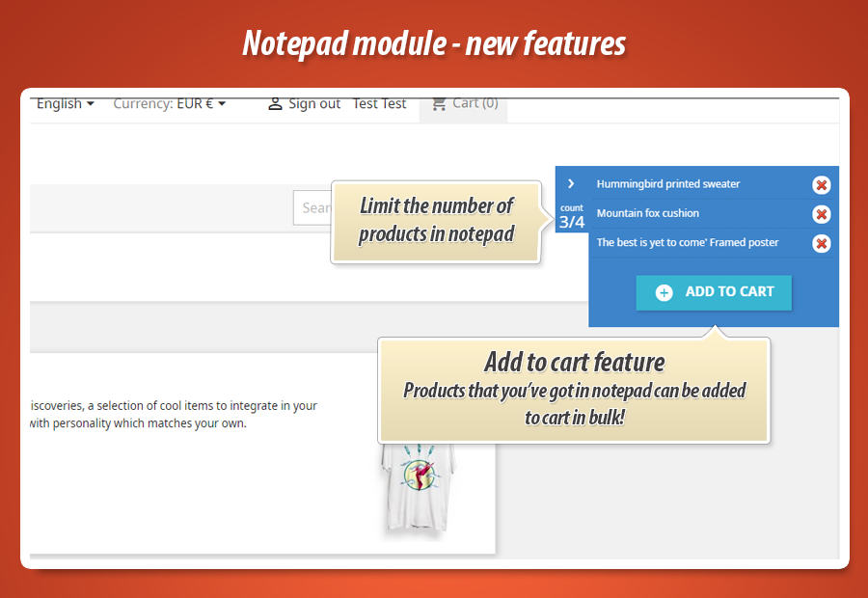Click the 'Add to cart feature' callout box
The image size is (868, 598).
click(574, 390)
